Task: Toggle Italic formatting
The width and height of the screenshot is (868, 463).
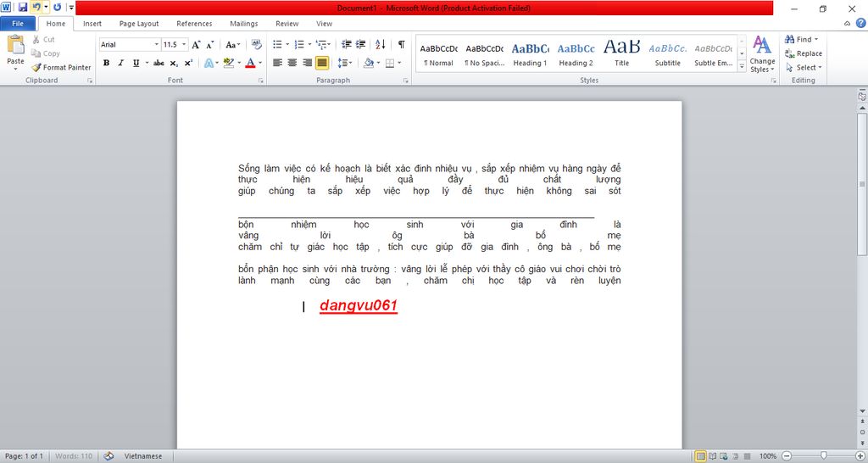Action: (120, 63)
